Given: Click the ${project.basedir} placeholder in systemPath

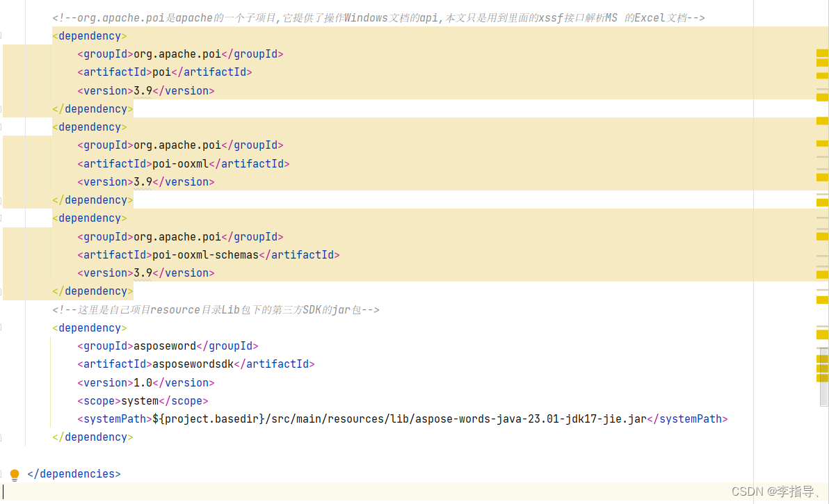Looking at the screenshot, I should [x=209, y=419].
